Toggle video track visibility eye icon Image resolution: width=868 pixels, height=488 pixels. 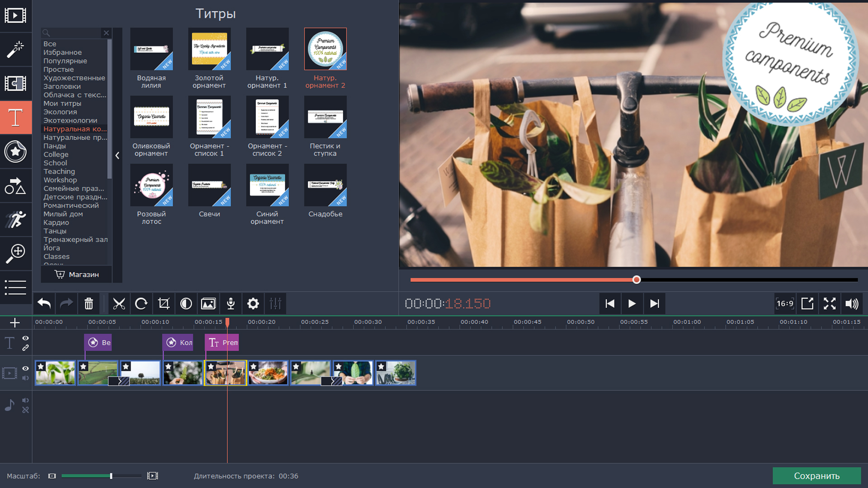(26, 369)
